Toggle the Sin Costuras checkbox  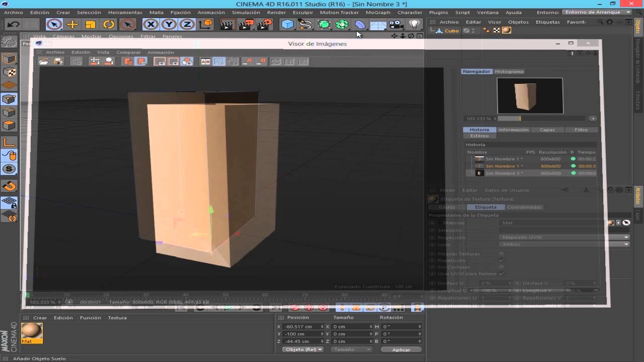501,267
